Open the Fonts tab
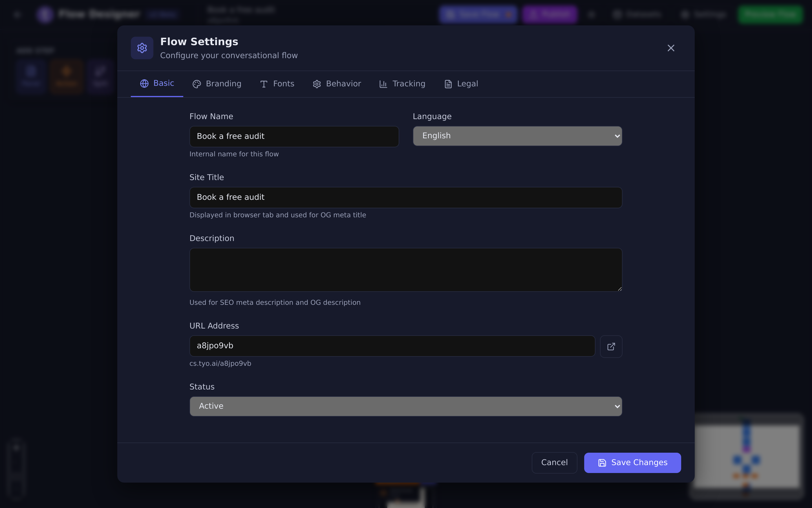The image size is (812, 508). (277, 84)
